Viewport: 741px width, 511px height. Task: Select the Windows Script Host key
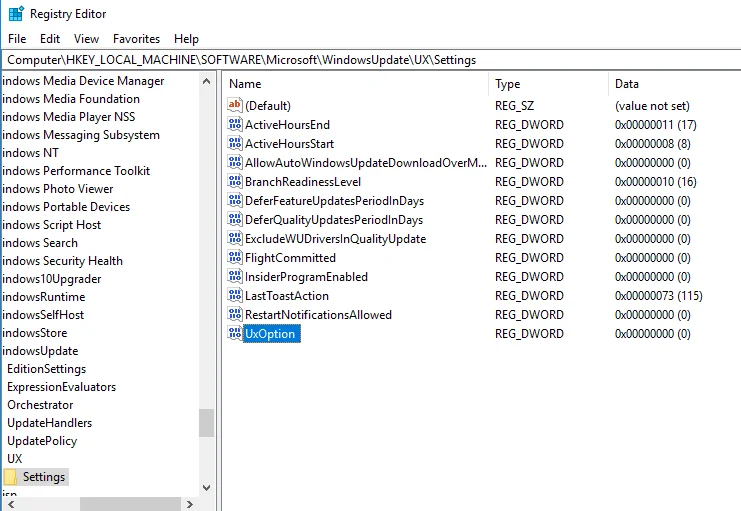click(x=52, y=225)
